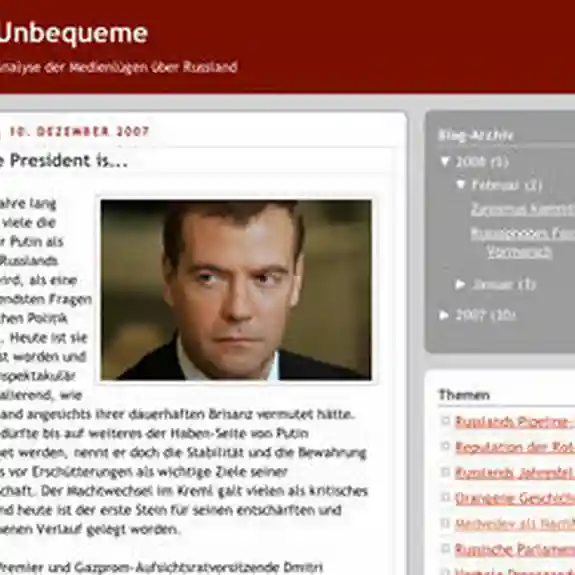Open the Orangene Geschichte topic link
This screenshot has width=575, height=575.
pyautogui.click(x=515, y=498)
